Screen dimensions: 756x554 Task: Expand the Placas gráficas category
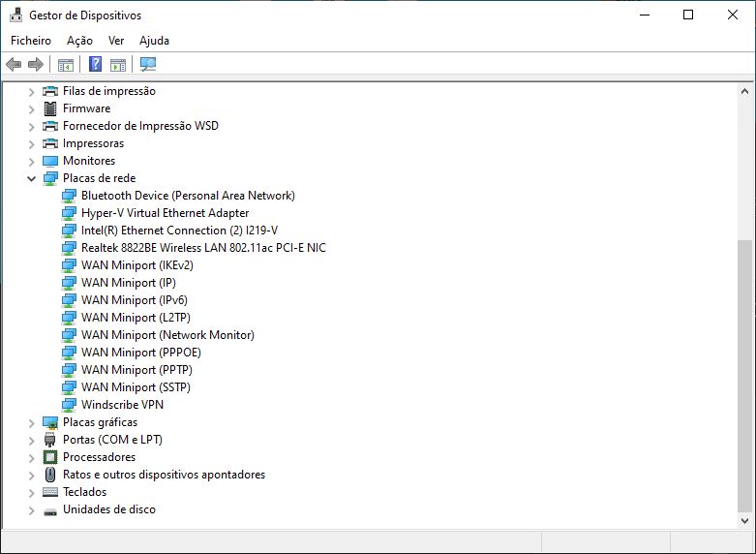(31, 423)
